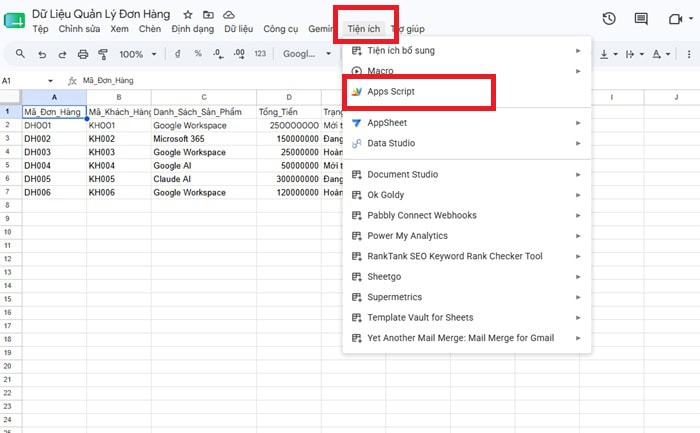Click the print icon

click(83, 54)
